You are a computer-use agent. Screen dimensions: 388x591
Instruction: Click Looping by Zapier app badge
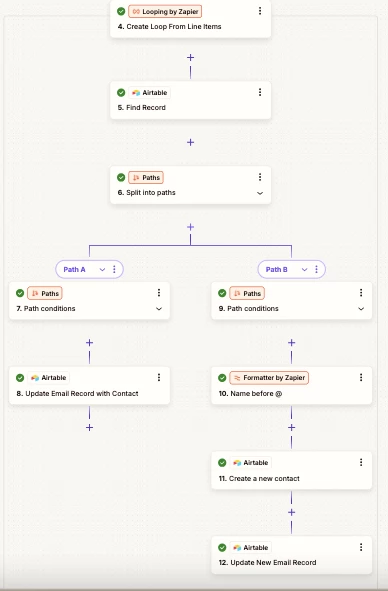(165, 12)
